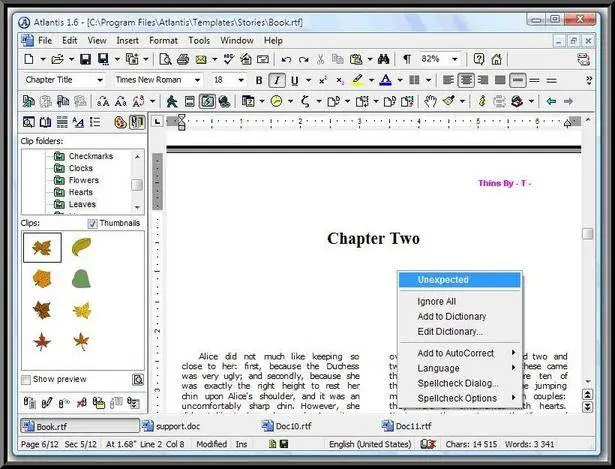Image resolution: width=615 pixels, height=469 pixels.
Task: Click the format brush icon
Action: (x=449, y=102)
